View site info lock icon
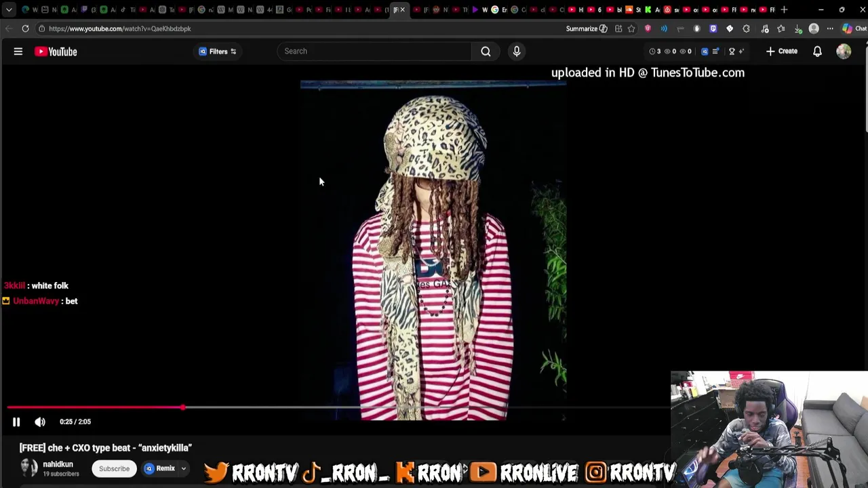 [x=41, y=28]
